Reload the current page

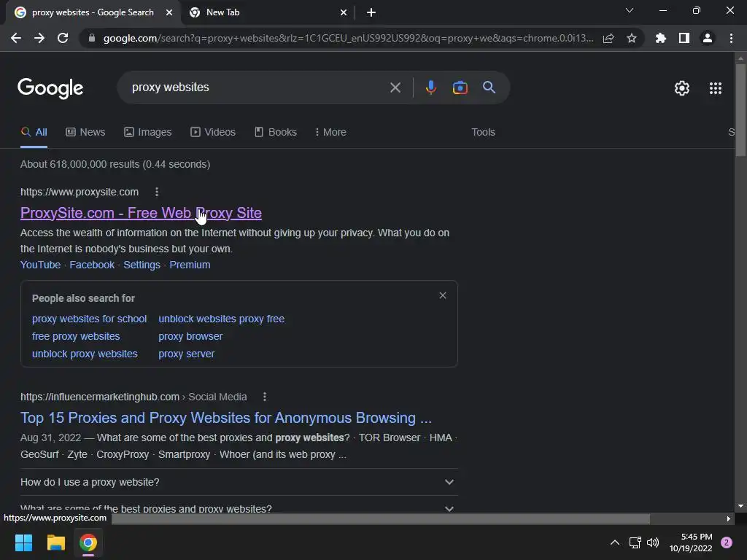(x=63, y=38)
